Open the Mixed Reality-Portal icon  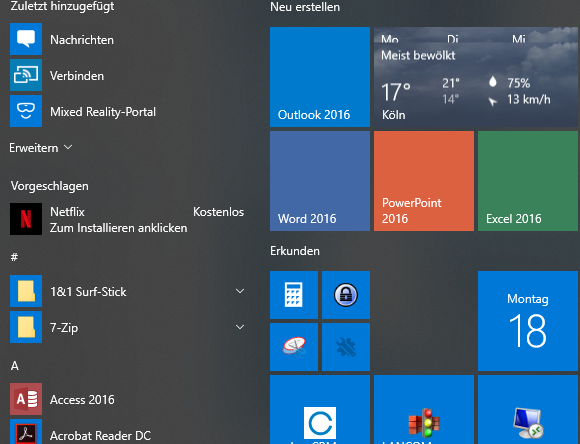26,111
